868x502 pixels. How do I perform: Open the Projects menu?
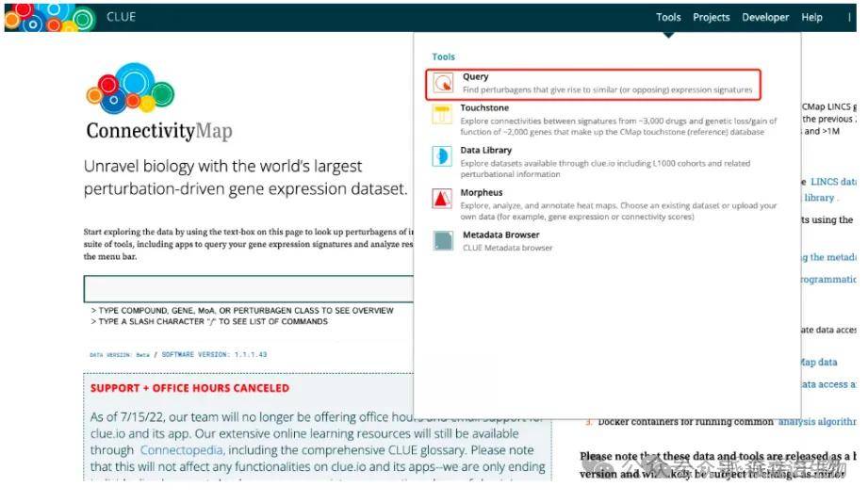coord(711,17)
